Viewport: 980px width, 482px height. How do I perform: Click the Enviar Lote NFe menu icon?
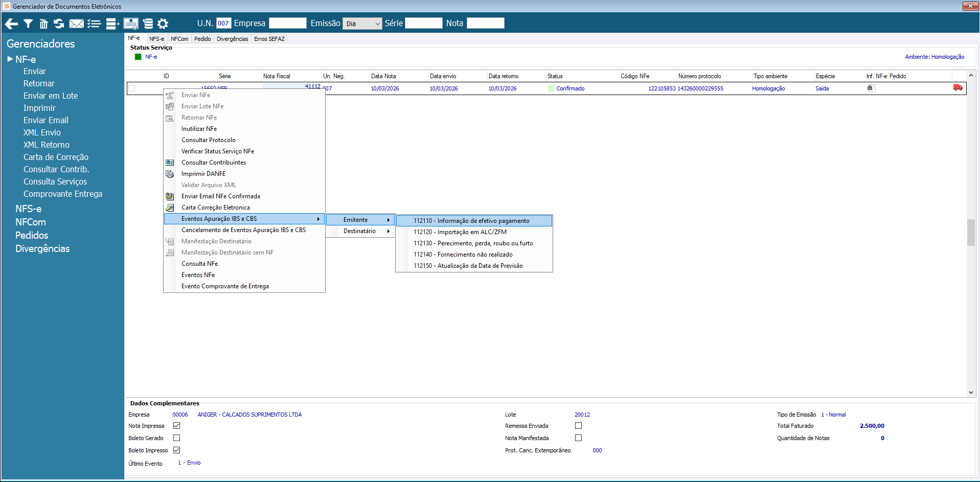[170, 106]
